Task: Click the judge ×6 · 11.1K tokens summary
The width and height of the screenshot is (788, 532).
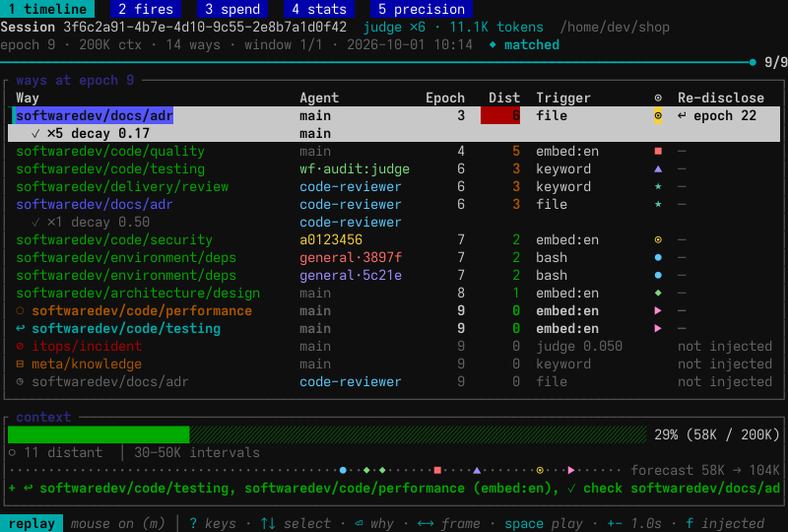Action: coord(453,28)
